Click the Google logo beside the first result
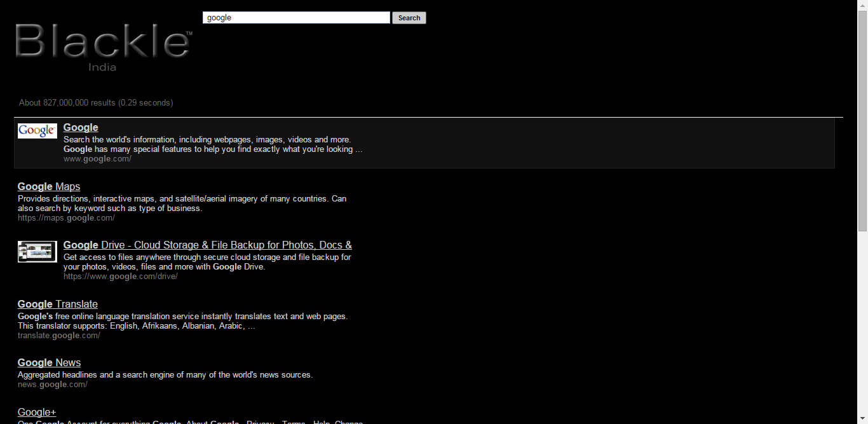Screen dimensions: 868x424 [37, 130]
